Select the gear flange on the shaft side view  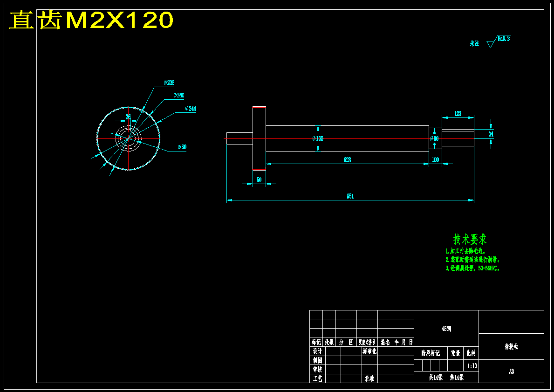coord(259,138)
